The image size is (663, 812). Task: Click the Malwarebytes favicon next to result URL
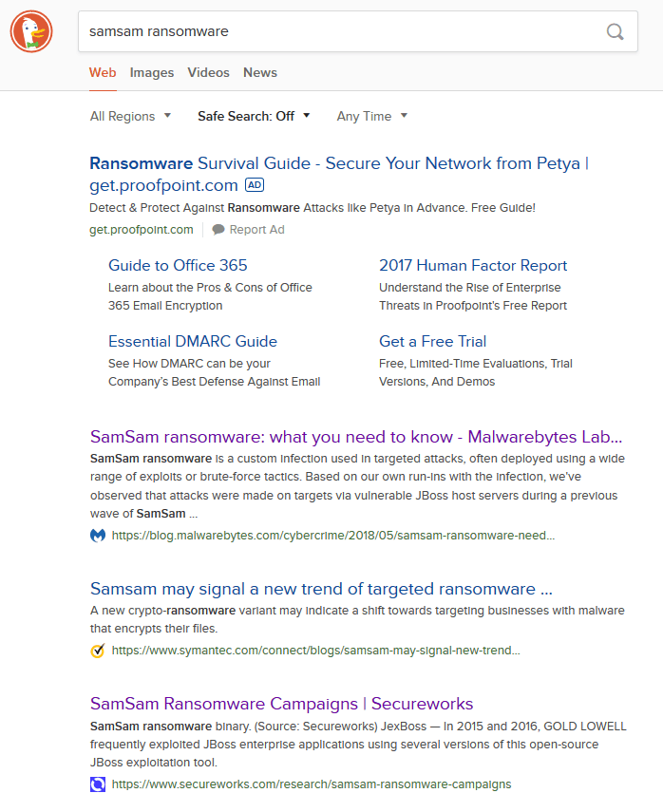[x=98, y=536]
